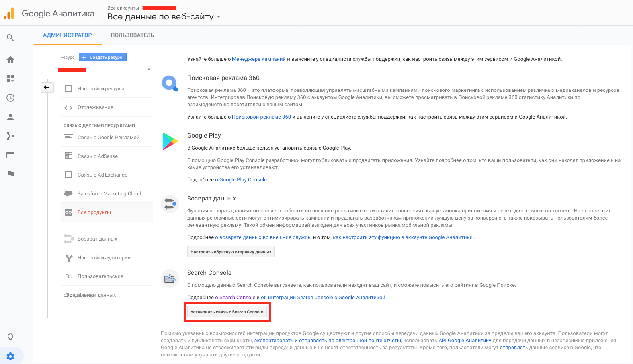Click the Dd Пользовательские icon

69,276
